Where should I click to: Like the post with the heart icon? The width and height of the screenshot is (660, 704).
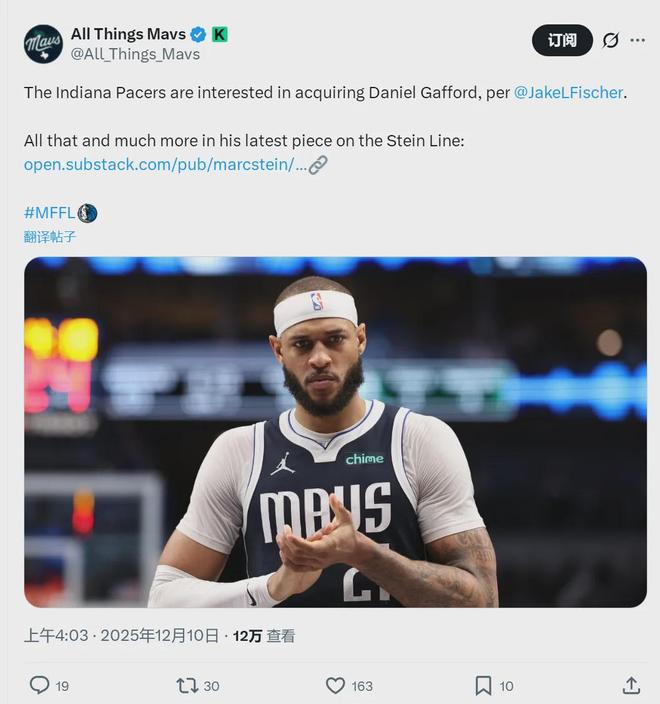tap(336, 685)
